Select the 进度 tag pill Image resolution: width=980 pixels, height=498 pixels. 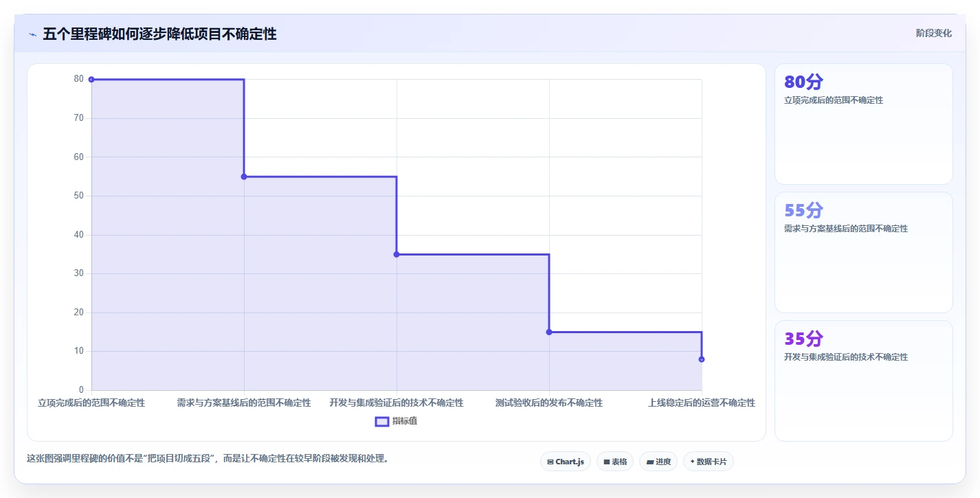pos(658,462)
